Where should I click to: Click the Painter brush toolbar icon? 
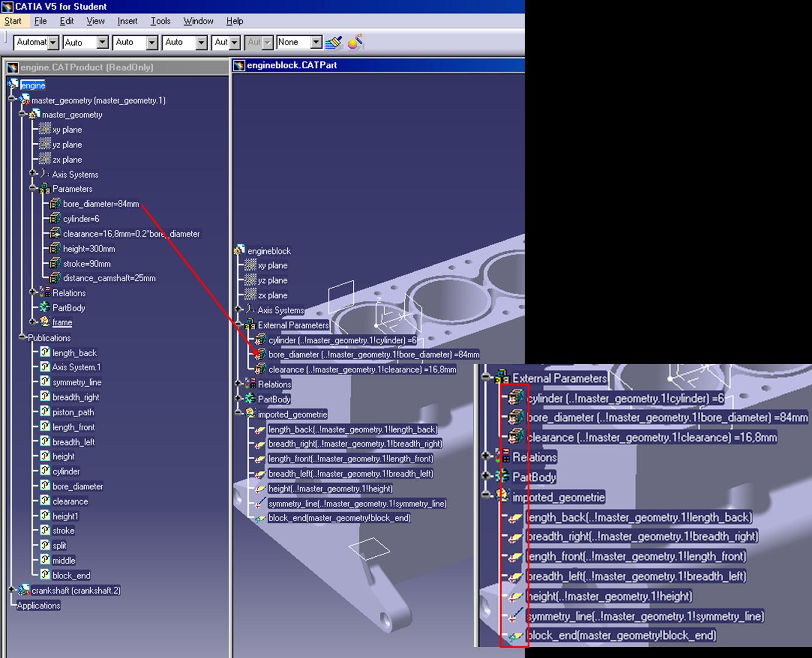point(334,42)
